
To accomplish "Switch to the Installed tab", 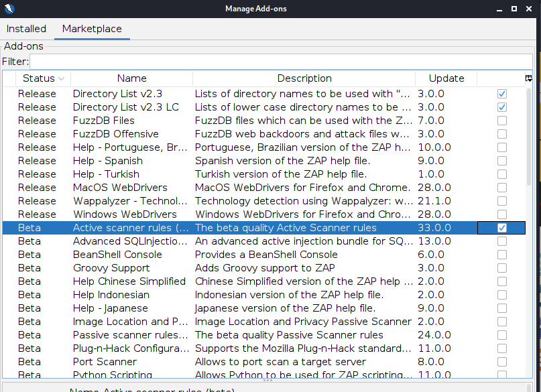I will 26,29.
